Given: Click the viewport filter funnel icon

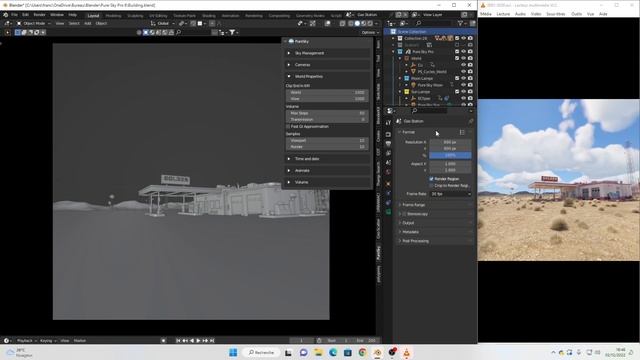Looking at the screenshot, I should [232, 32].
